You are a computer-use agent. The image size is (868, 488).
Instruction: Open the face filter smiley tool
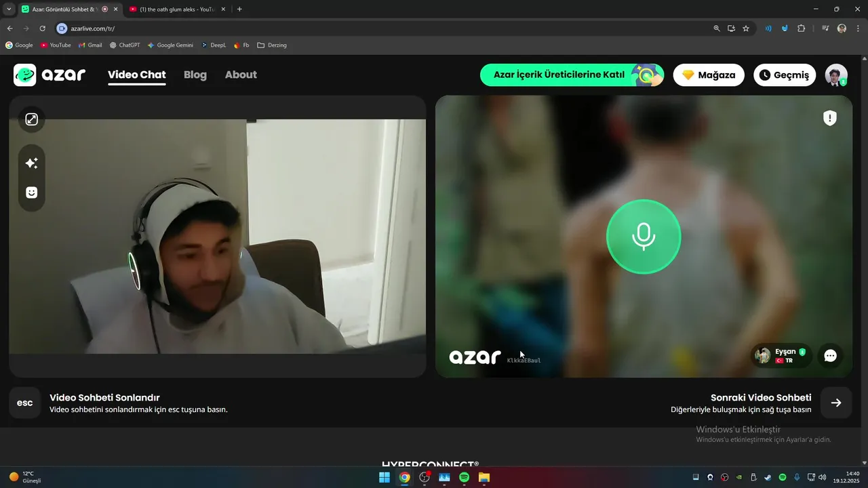(x=31, y=192)
